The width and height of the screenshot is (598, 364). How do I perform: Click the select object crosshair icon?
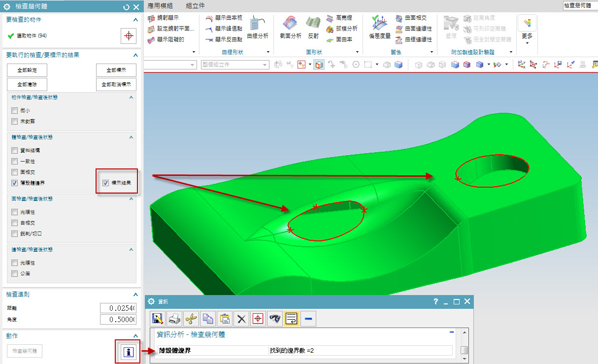click(129, 36)
